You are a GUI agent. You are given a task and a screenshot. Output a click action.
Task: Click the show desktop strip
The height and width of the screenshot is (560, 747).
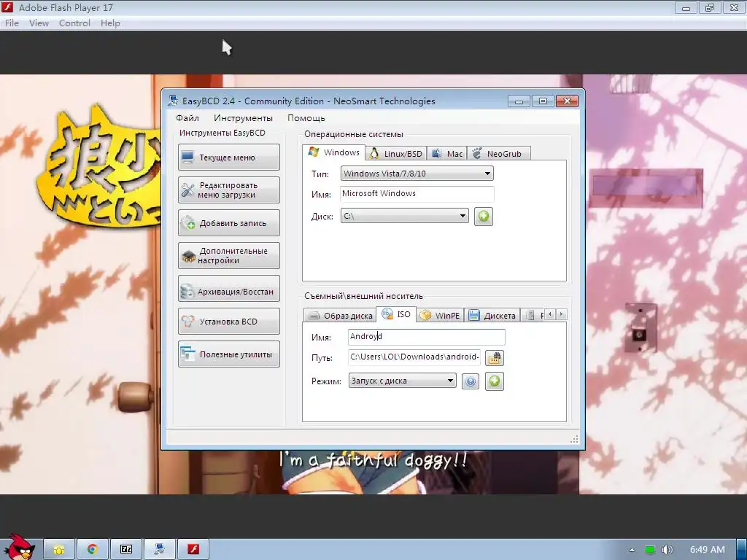741,550
